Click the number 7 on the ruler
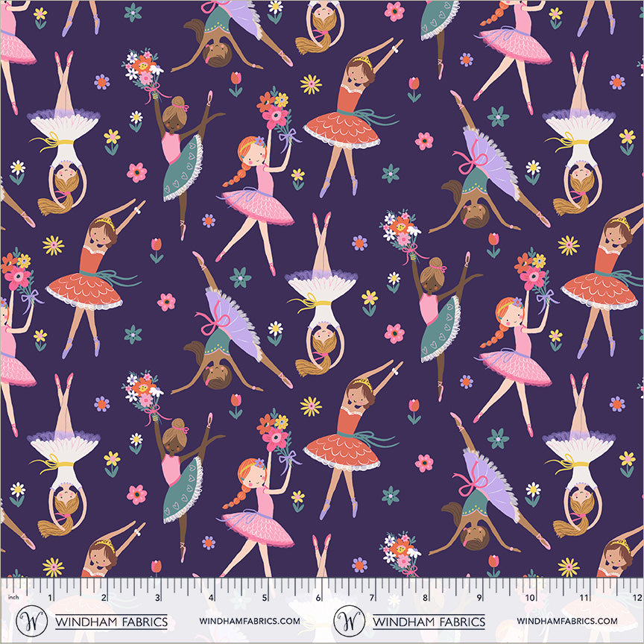Viewport: 644px width, 644px height. (x=371, y=599)
